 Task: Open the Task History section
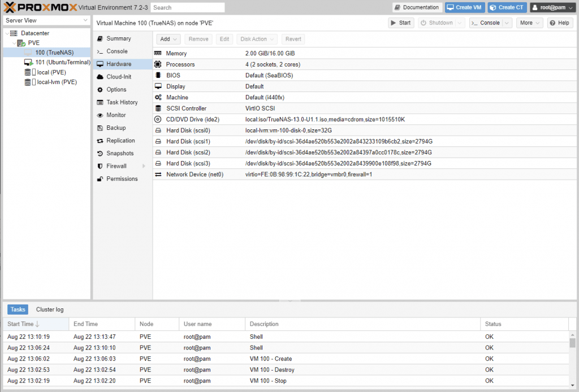tap(123, 102)
